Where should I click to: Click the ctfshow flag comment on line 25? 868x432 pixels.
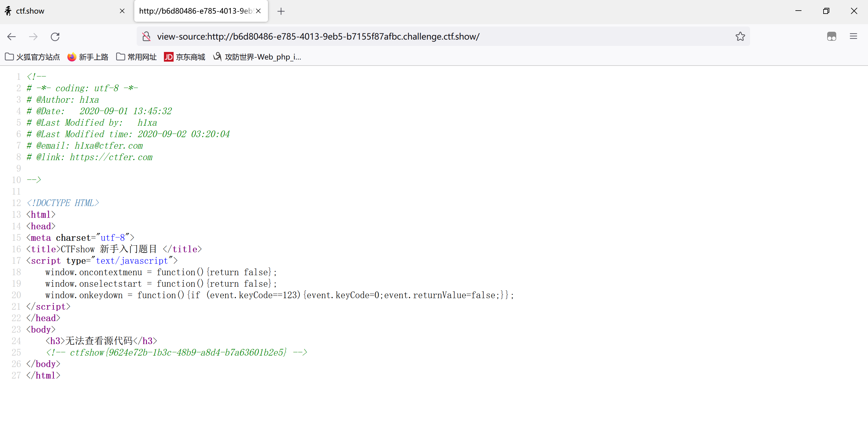(177, 352)
